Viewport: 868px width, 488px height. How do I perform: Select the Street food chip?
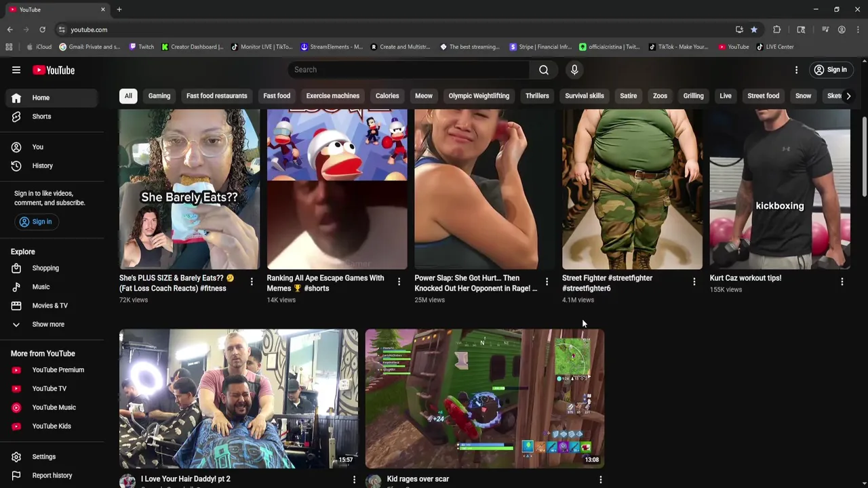coord(764,96)
